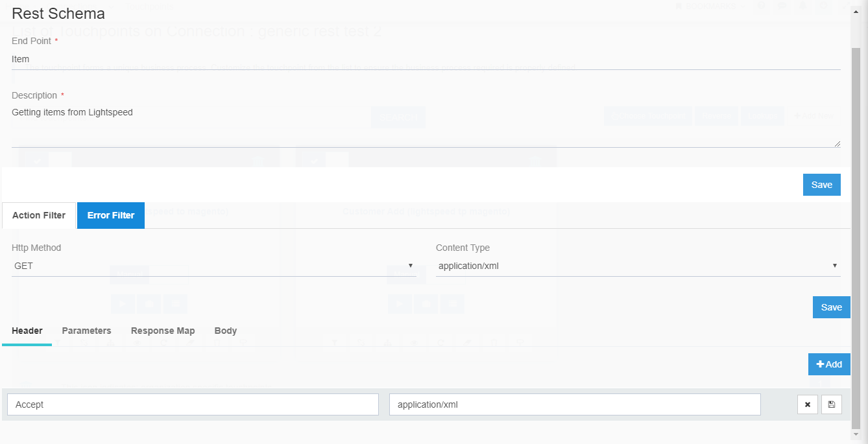
Task: Click the Save button below the Description field
Action: [x=821, y=184]
